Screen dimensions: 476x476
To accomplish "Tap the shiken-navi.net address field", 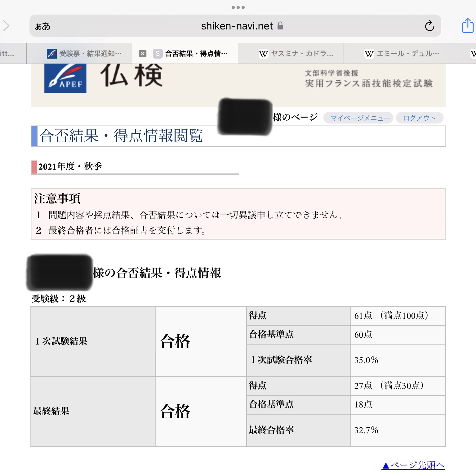I will tap(235, 26).
